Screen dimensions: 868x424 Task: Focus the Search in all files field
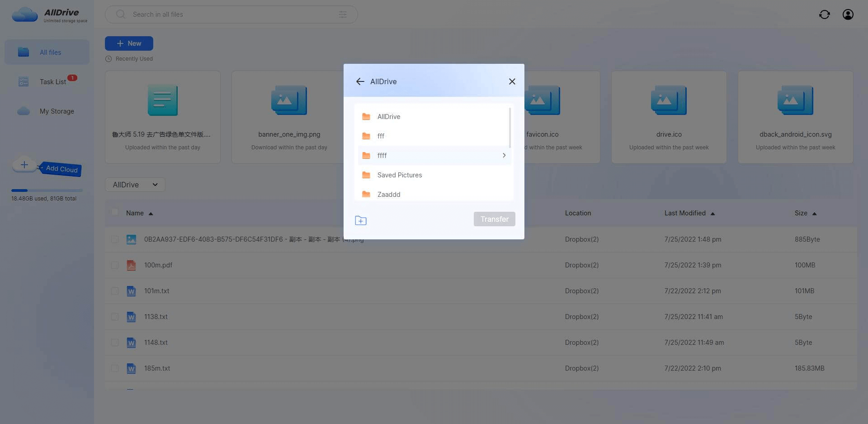coord(231,14)
